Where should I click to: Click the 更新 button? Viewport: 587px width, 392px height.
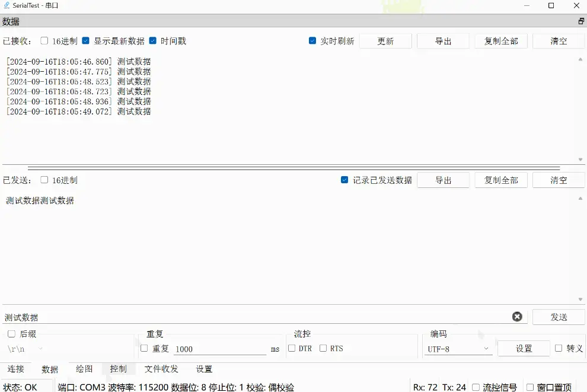click(385, 41)
